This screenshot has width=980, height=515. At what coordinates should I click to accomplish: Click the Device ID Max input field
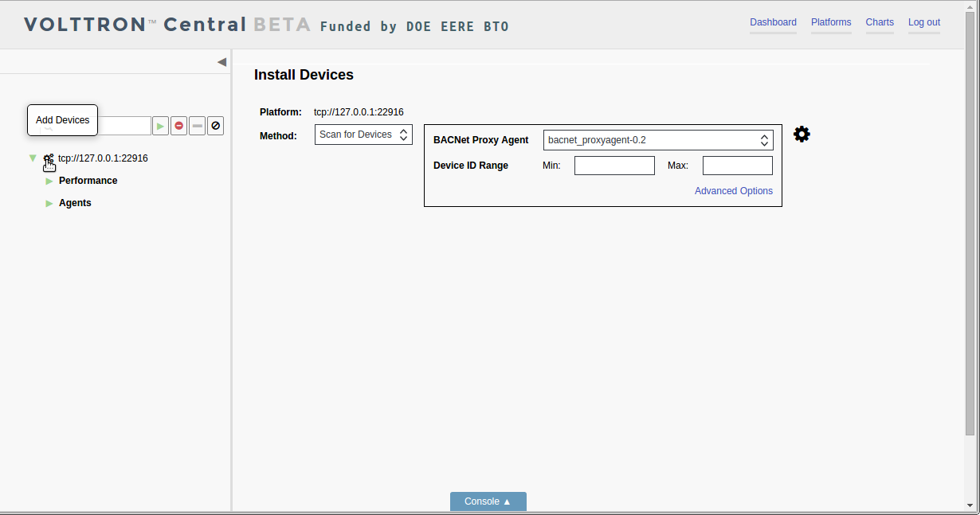(738, 166)
